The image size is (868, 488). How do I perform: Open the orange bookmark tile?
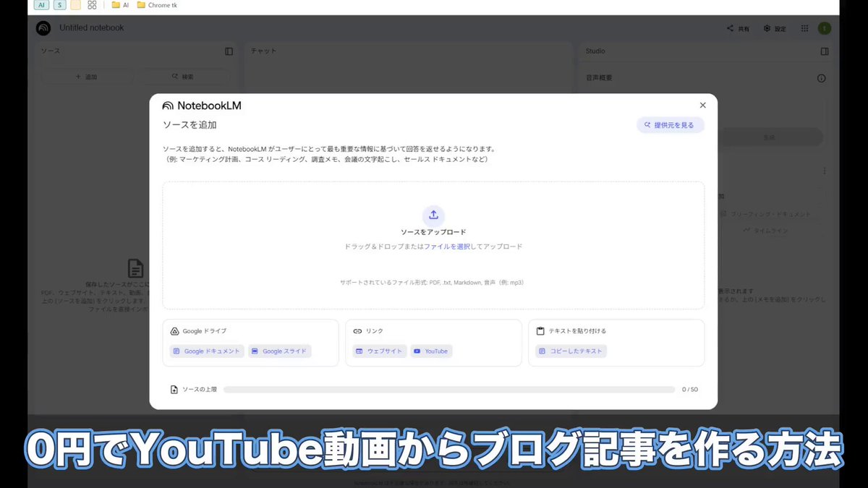click(x=75, y=5)
